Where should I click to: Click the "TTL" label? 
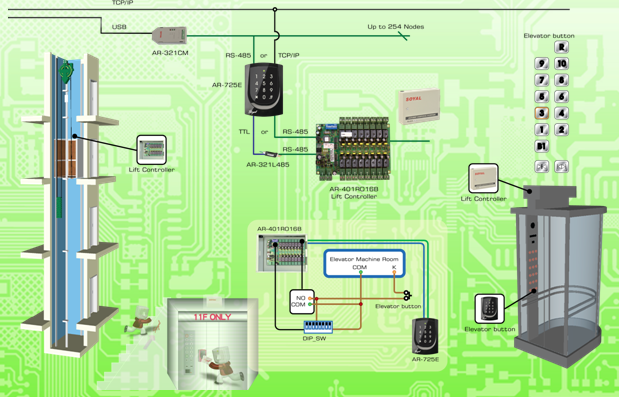coord(244,131)
